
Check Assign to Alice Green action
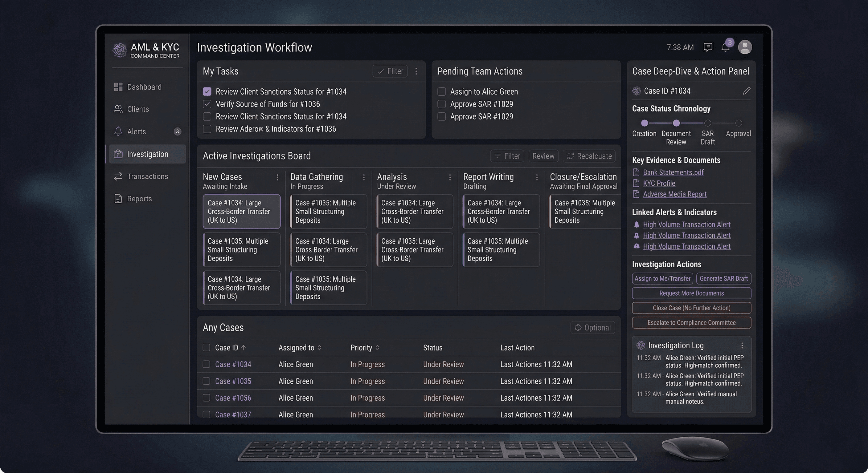point(441,91)
